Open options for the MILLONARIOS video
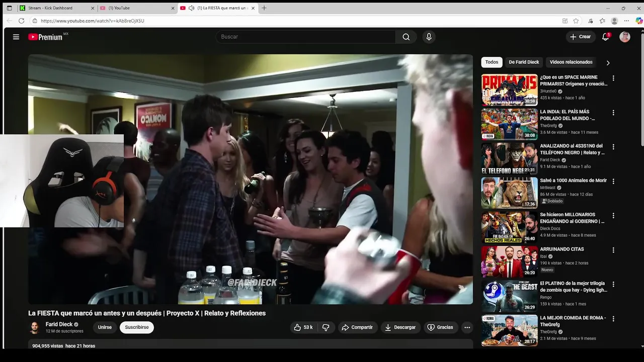The image size is (644, 362). [x=613, y=216]
